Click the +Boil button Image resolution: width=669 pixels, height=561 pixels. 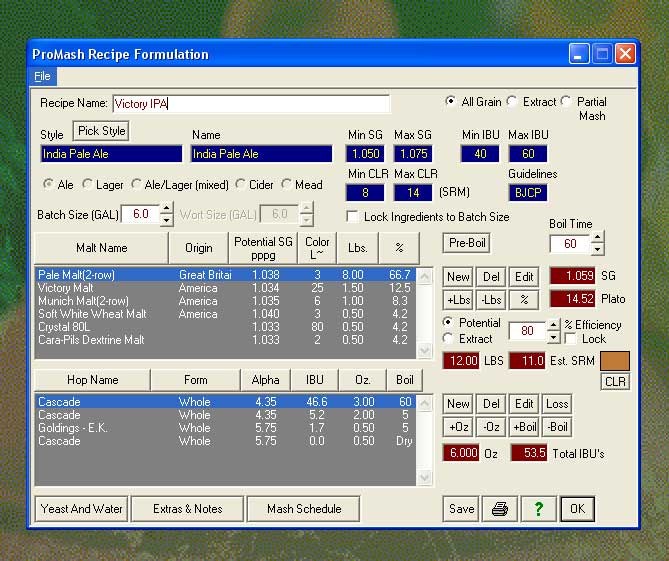pyautogui.click(x=524, y=427)
